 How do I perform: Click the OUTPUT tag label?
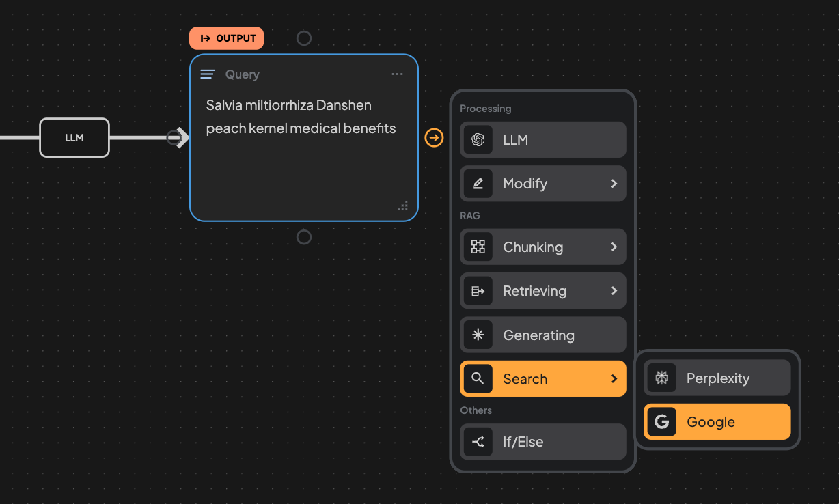pyautogui.click(x=226, y=38)
